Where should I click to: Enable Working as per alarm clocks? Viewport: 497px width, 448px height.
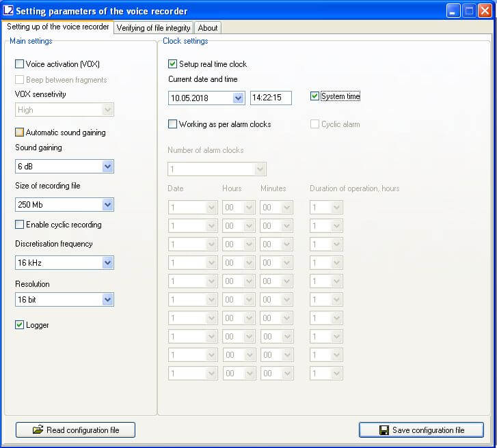point(173,124)
